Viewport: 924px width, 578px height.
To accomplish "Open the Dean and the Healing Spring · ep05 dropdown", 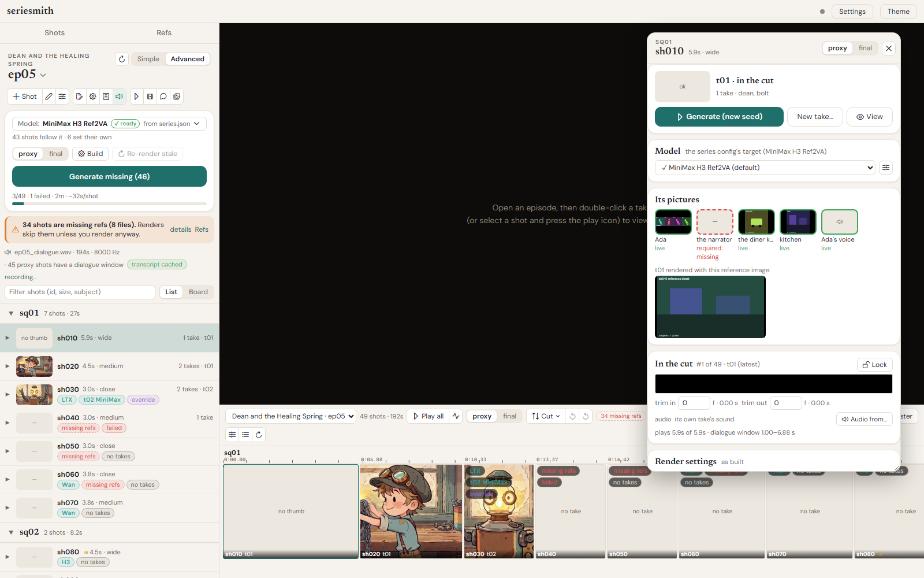I will tap(290, 416).
